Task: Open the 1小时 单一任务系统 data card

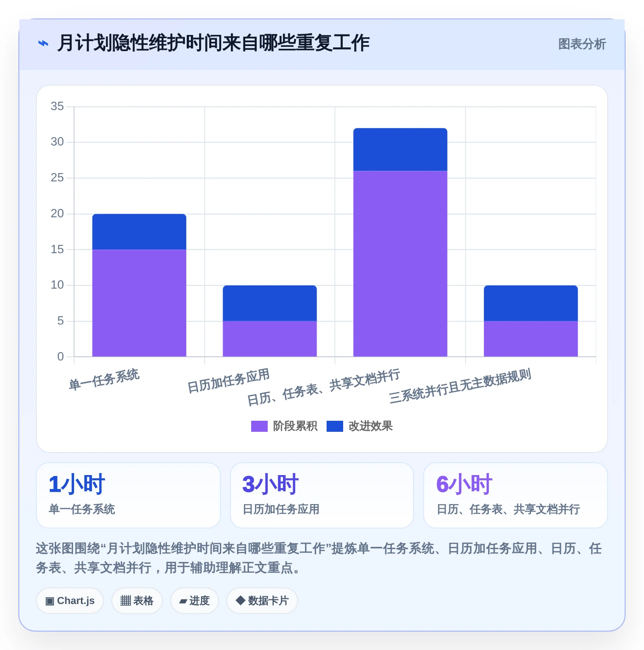Action: (x=128, y=495)
